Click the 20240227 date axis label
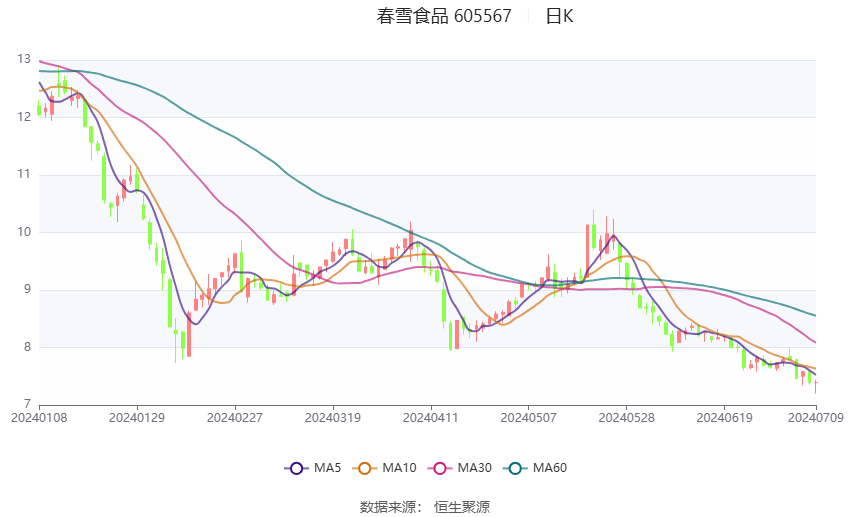The width and height of the screenshot is (850, 517). tap(235, 418)
